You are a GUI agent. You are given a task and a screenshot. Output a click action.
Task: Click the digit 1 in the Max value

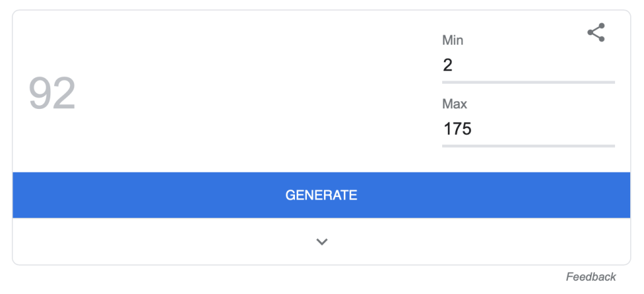[x=447, y=129]
